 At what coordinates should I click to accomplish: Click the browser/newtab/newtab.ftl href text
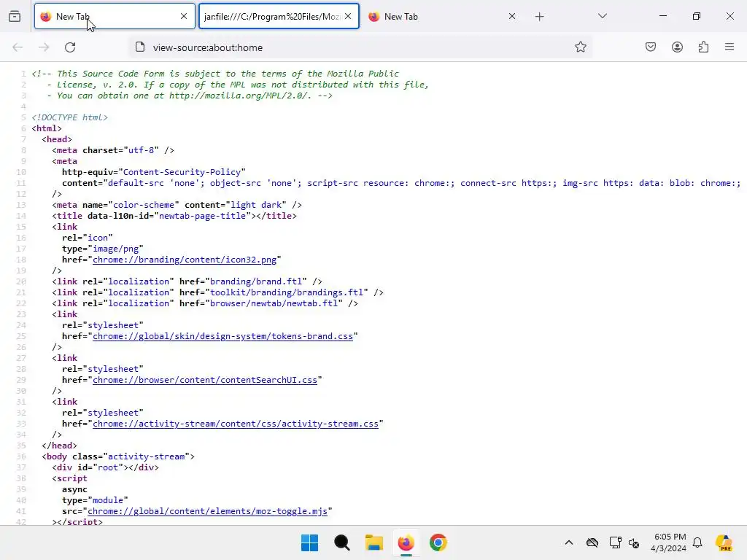pos(274,304)
